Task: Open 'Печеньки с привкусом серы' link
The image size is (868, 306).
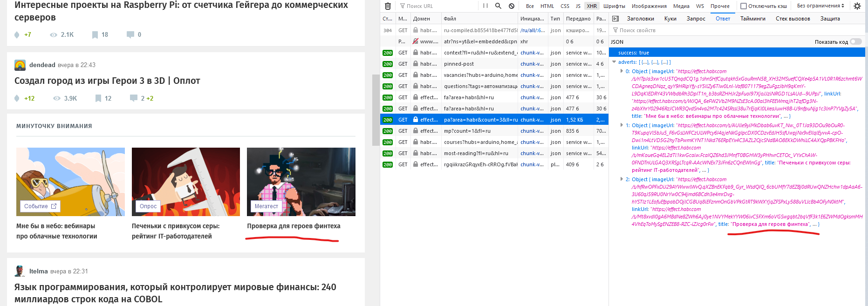Action: (176, 231)
